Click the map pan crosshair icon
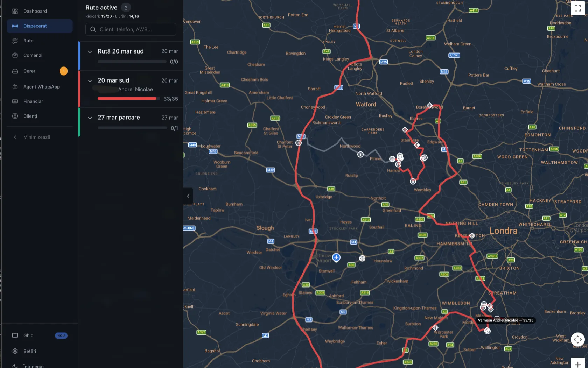 pyautogui.click(x=578, y=339)
